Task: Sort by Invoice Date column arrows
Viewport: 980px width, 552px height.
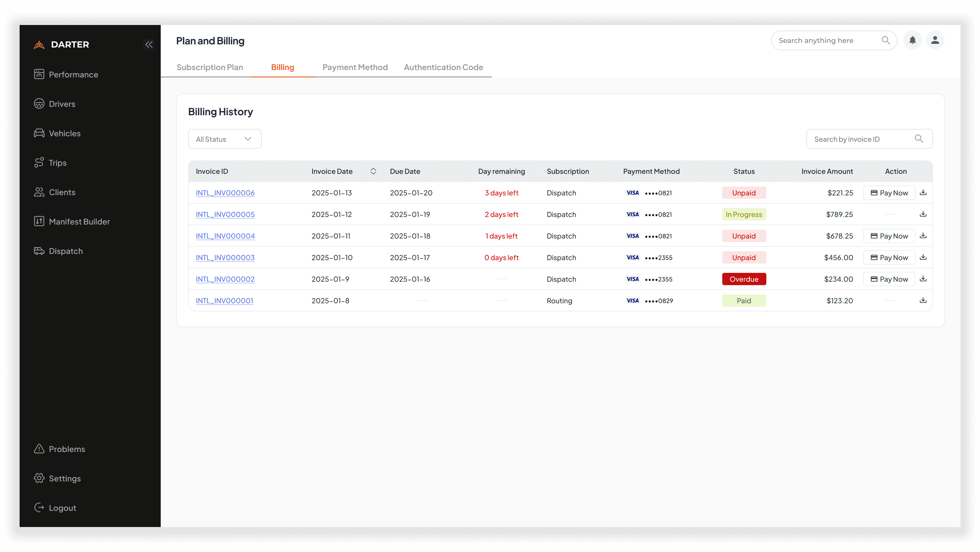Action: (x=373, y=171)
